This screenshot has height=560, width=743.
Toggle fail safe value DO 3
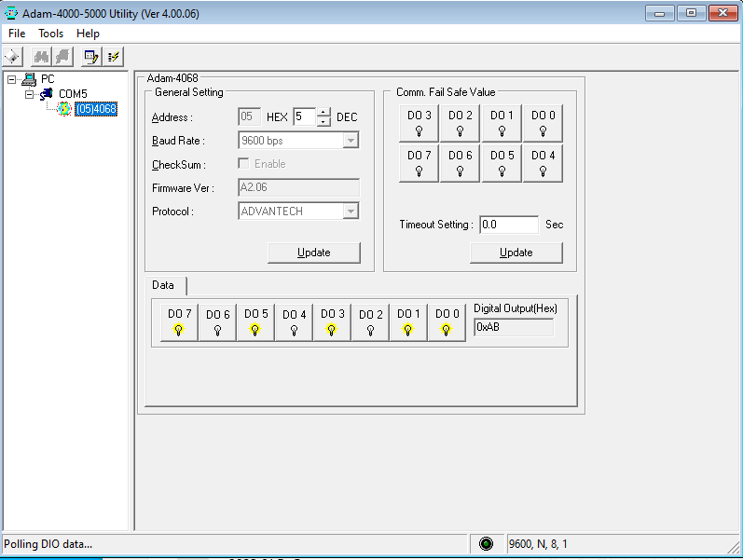coord(419,123)
